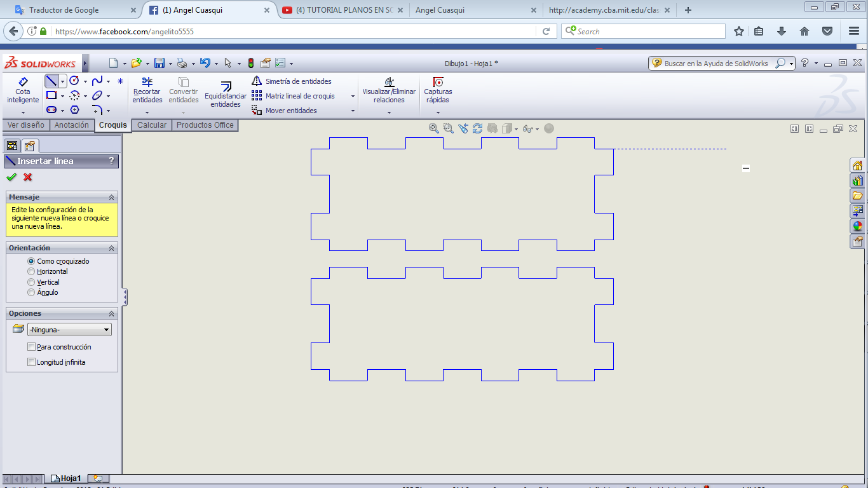Screen dimensions: 868x488
Task: Click Cota inteligente dimension tool
Action: point(23,90)
